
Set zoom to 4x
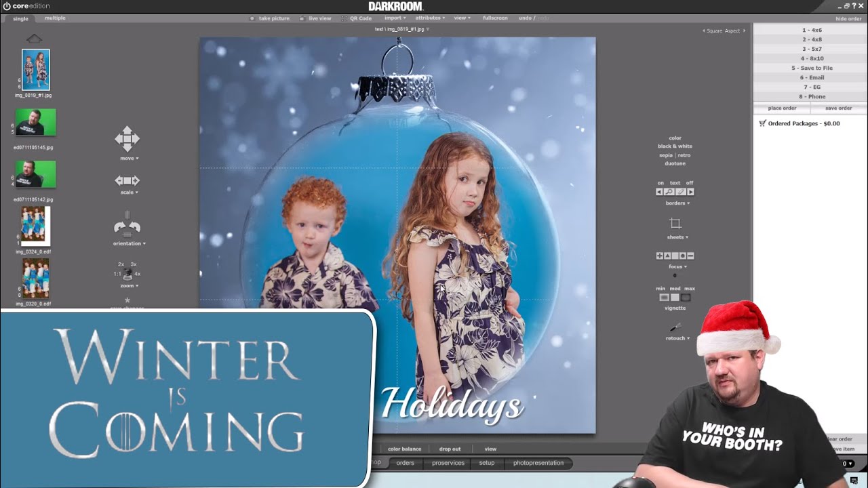[138, 274]
